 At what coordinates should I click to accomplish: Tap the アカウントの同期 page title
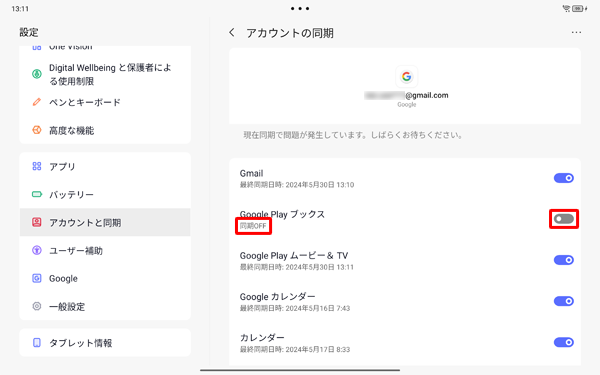click(290, 33)
